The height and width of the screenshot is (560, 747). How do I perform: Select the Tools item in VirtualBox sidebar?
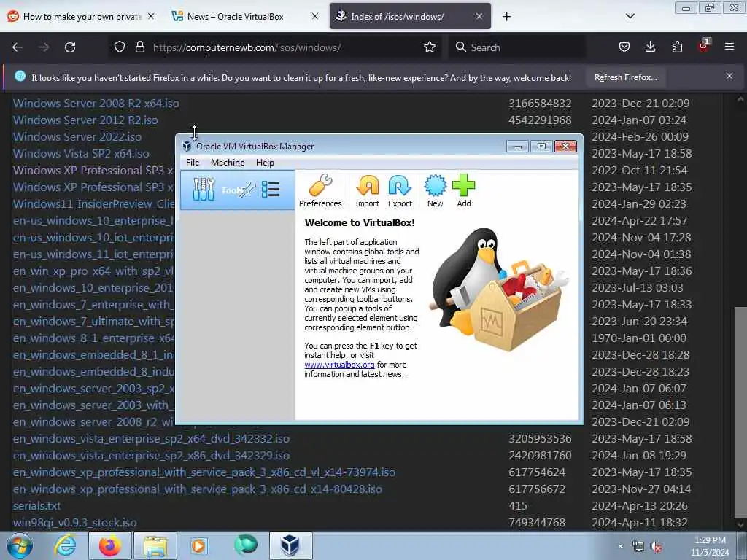click(x=237, y=190)
